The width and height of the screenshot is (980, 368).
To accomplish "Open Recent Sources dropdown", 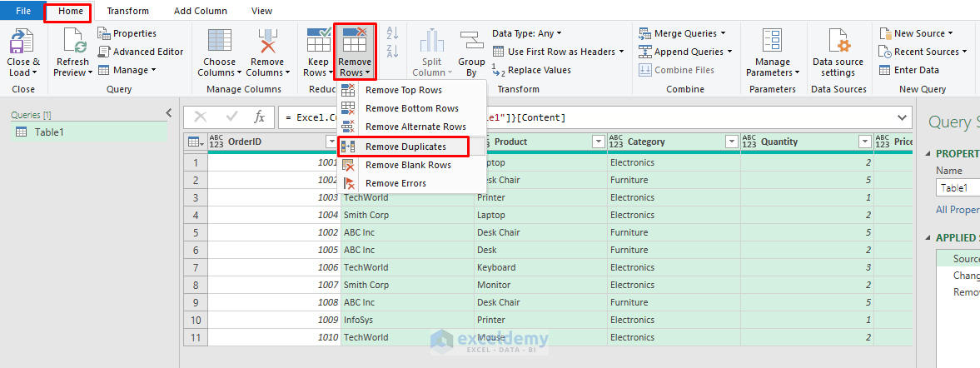I will (x=923, y=52).
